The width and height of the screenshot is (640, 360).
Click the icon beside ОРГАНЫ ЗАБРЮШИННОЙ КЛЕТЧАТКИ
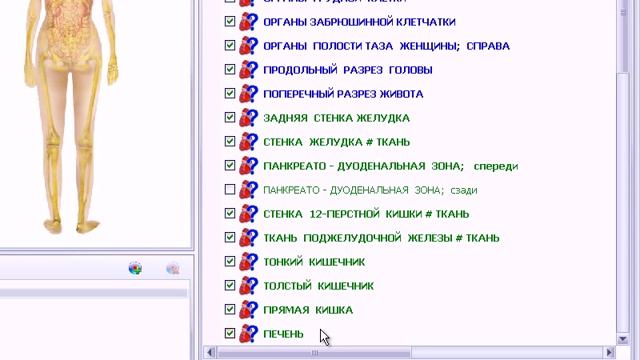[x=248, y=22]
